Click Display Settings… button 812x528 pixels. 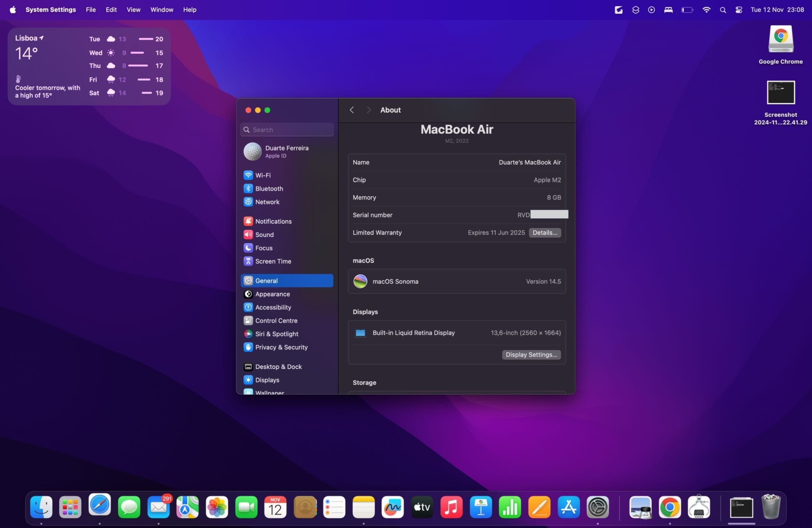pos(531,355)
